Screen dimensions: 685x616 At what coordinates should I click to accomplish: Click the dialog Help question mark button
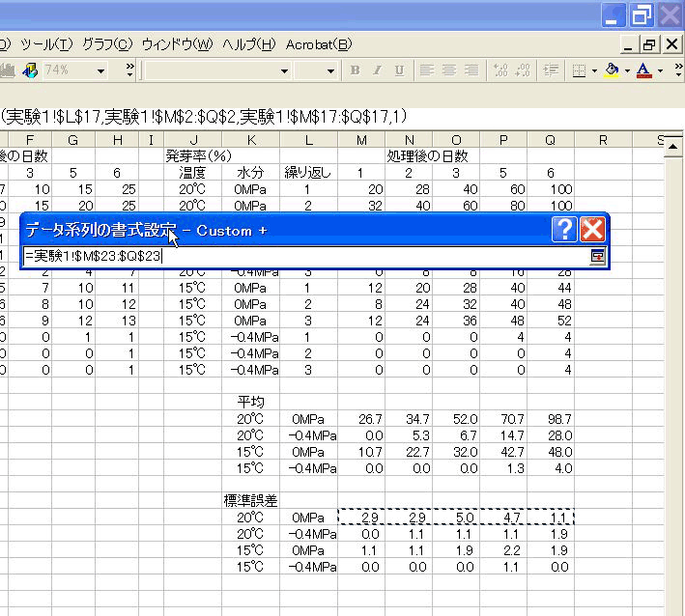(565, 229)
